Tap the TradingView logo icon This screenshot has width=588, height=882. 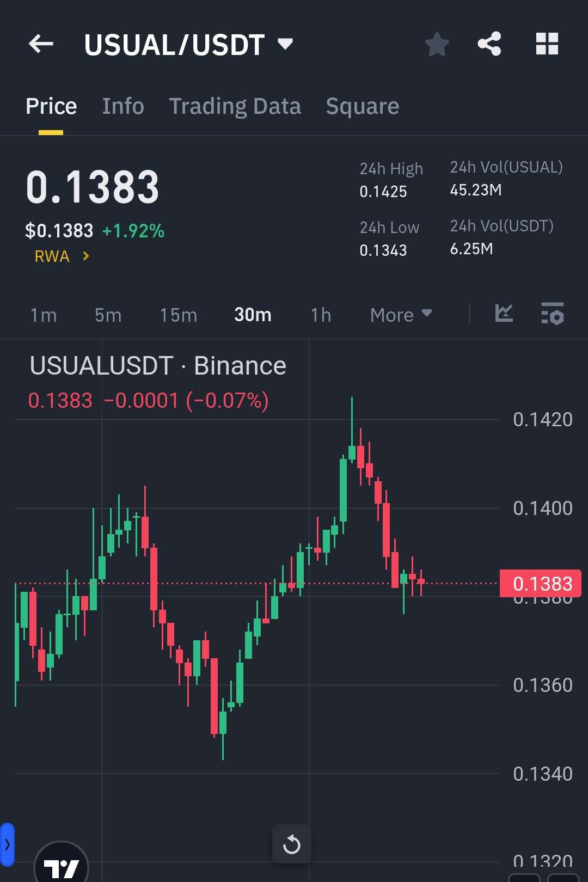coord(61,868)
